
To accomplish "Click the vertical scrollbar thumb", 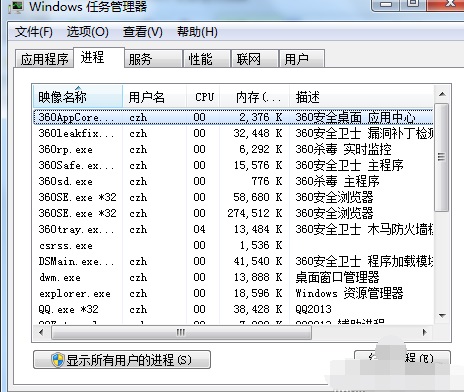I will tap(442, 157).
